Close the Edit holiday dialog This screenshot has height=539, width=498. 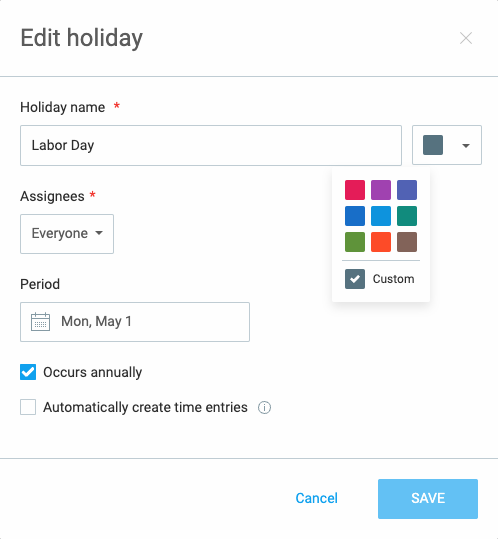point(466,38)
